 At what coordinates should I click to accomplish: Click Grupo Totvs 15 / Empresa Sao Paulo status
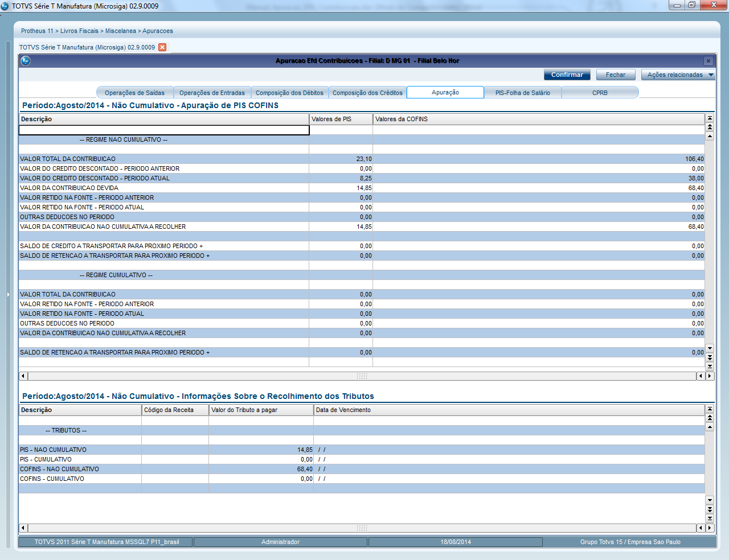(x=630, y=542)
